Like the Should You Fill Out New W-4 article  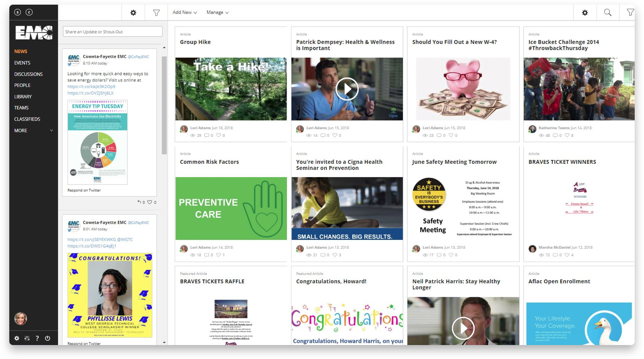pyautogui.click(x=450, y=135)
